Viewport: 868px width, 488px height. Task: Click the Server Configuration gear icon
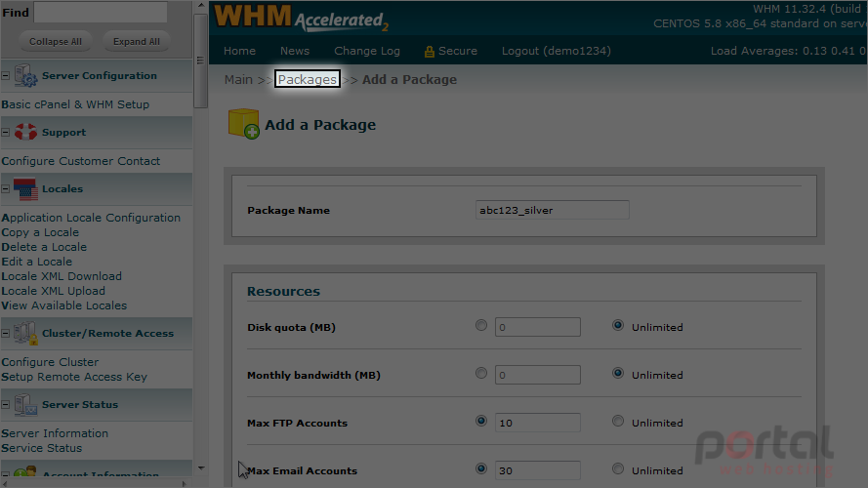point(25,75)
